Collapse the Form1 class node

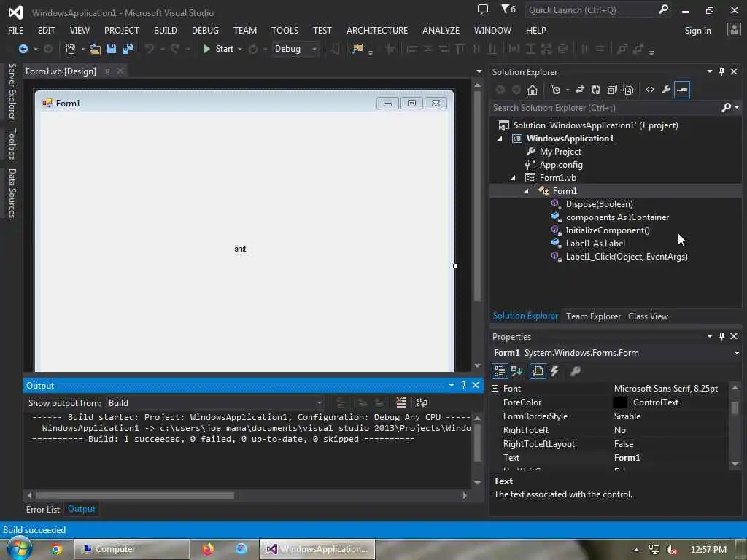pos(526,191)
